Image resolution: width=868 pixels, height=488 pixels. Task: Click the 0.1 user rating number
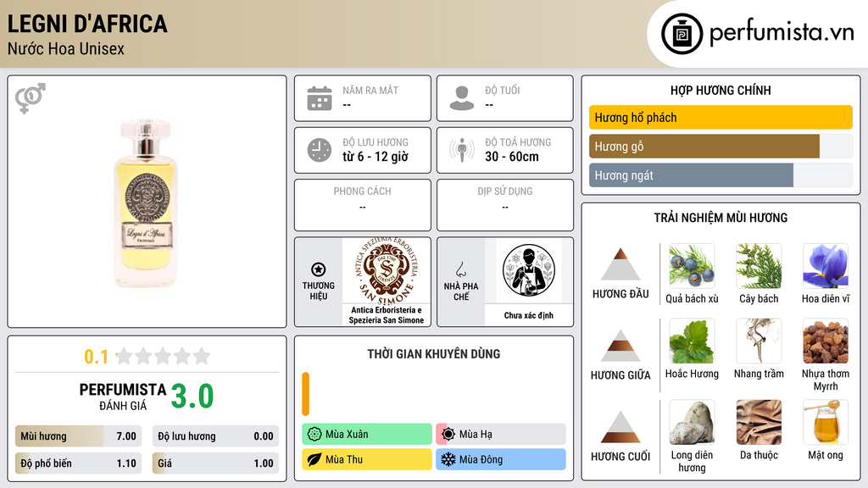pyautogui.click(x=97, y=357)
